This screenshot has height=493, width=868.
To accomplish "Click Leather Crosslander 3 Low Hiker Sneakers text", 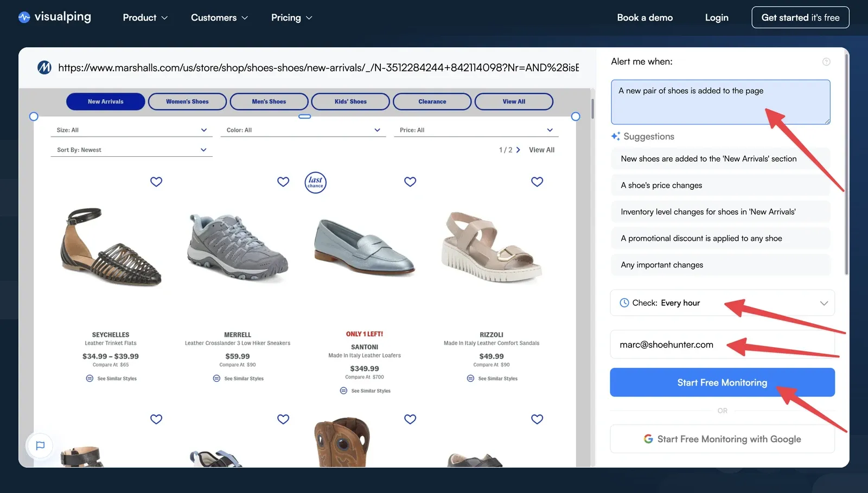I will click(238, 343).
